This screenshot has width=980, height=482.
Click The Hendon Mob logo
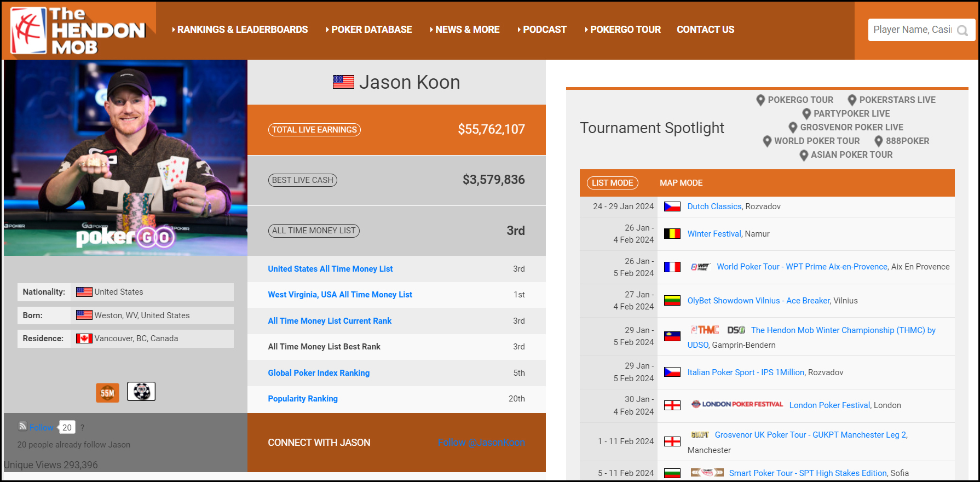78,31
